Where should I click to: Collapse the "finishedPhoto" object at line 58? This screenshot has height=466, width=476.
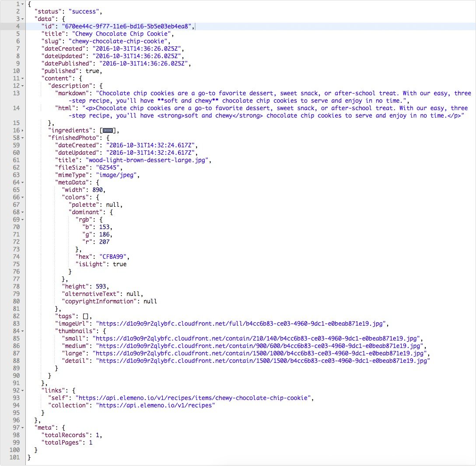pyautogui.click(x=22, y=138)
